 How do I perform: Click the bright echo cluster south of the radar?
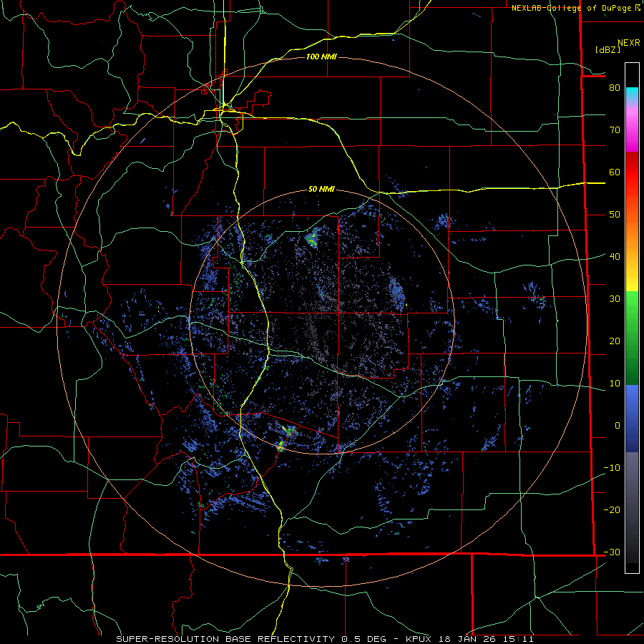(x=287, y=437)
